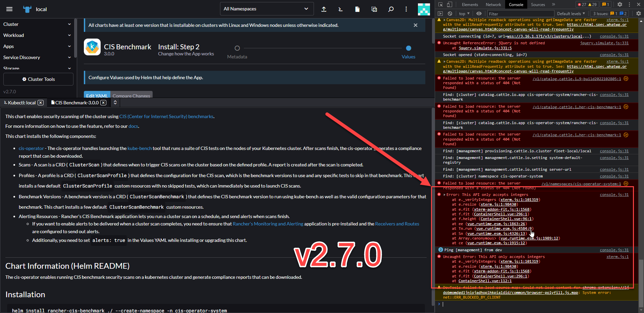Expand the All Namespaces dropdown
Screen dimensions: 644x313
pyautogui.click(x=266, y=9)
